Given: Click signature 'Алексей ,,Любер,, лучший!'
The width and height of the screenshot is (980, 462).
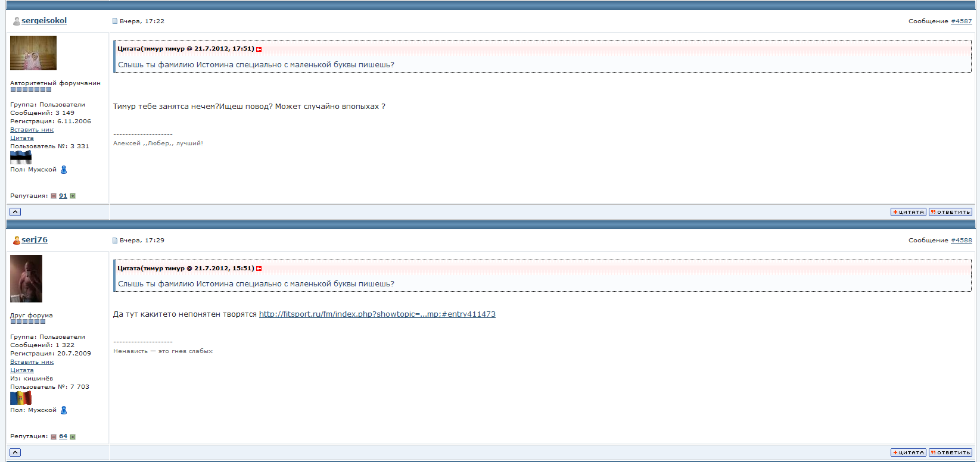Looking at the screenshot, I should click(x=158, y=143).
